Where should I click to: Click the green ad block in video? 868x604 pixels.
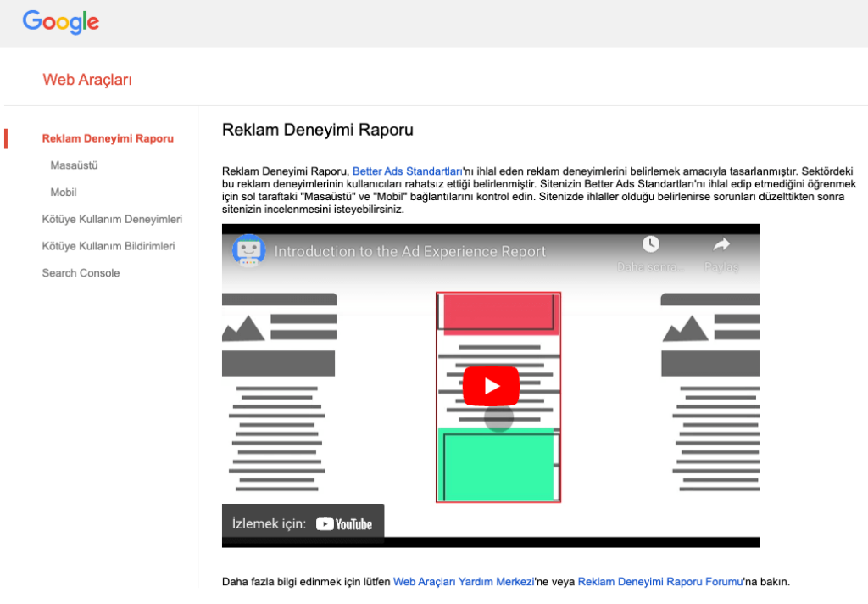pos(497,465)
